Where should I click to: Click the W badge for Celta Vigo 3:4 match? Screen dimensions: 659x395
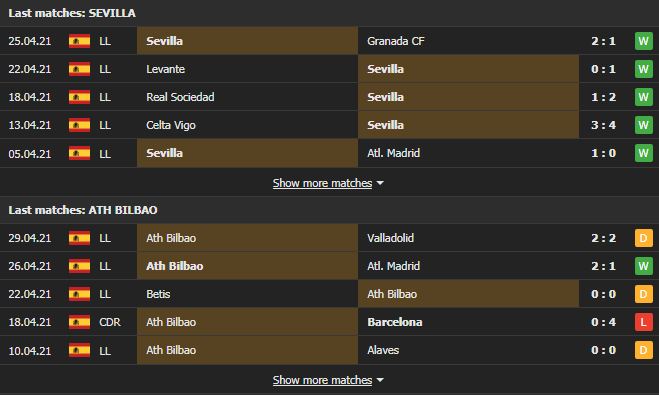[643, 125]
